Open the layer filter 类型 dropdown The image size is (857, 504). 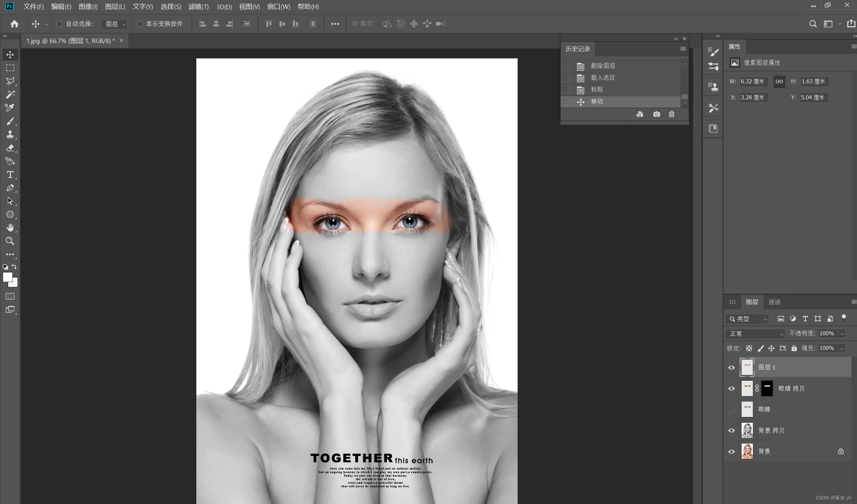coord(747,319)
